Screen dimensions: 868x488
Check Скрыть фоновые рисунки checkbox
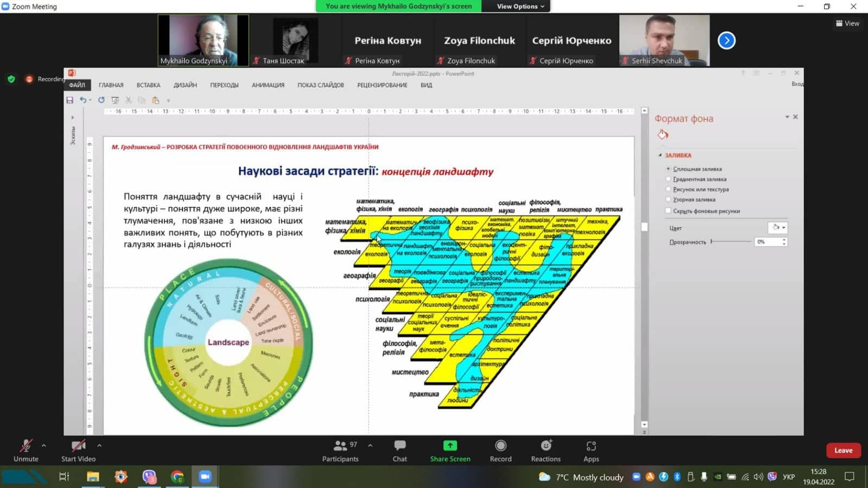tap(668, 211)
